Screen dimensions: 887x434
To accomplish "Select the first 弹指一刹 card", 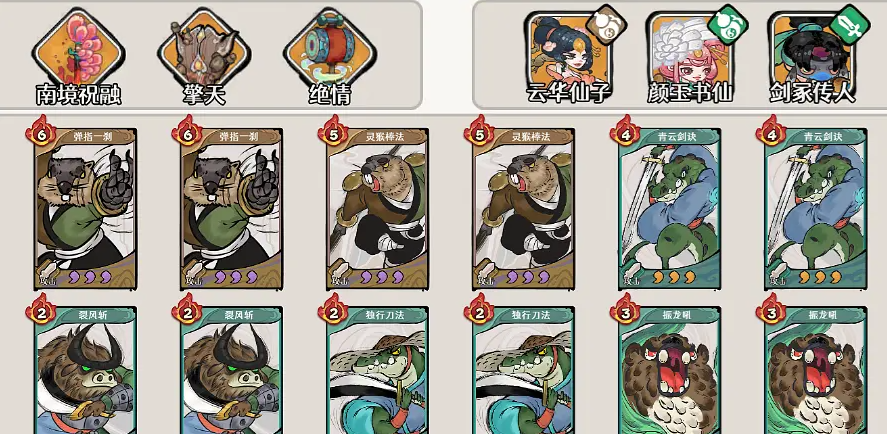I will 85,209.
